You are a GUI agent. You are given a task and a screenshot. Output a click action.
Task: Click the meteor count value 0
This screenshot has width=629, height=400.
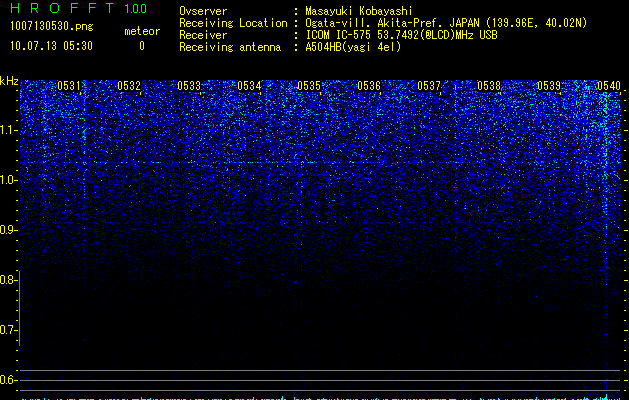click(x=142, y=46)
